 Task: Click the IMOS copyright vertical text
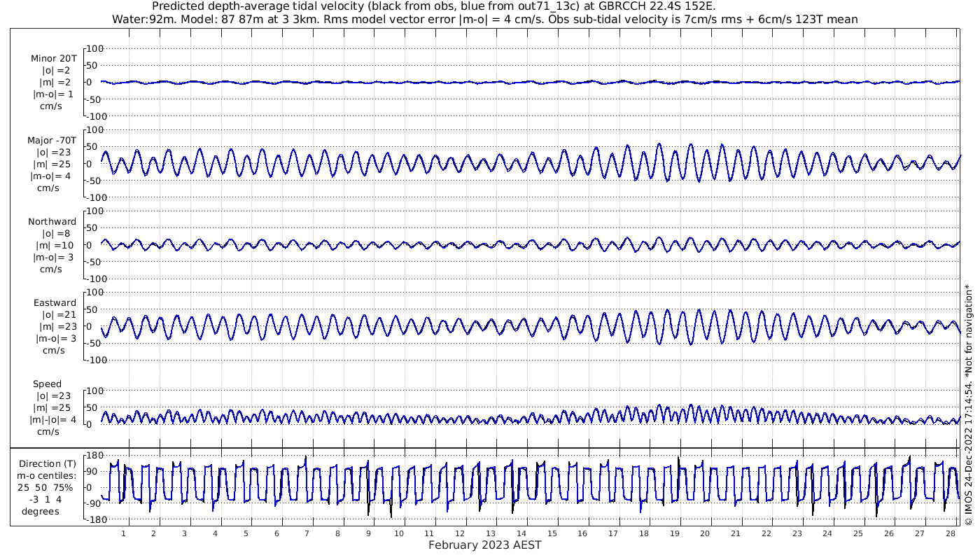969,405
